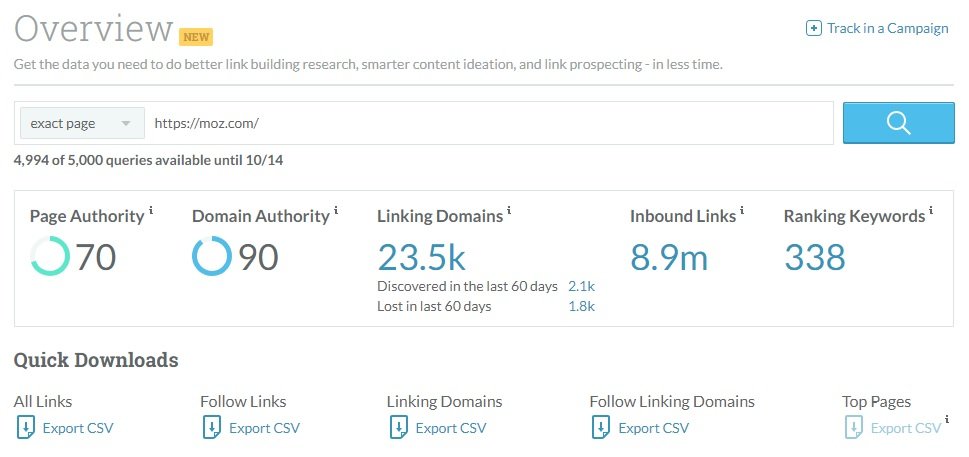
Task: Click the magnifying glass search button
Action: [898, 123]
